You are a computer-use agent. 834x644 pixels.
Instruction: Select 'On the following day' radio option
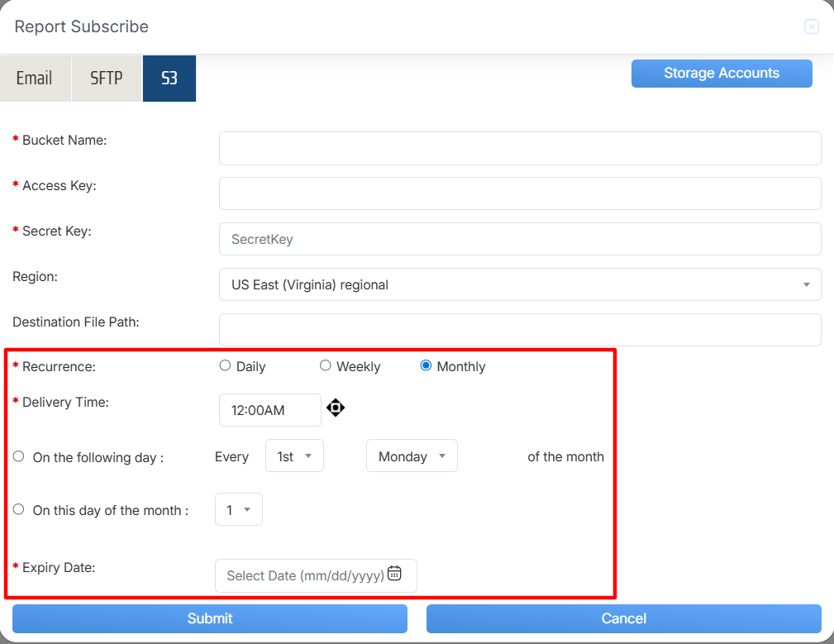coord(19,456)
